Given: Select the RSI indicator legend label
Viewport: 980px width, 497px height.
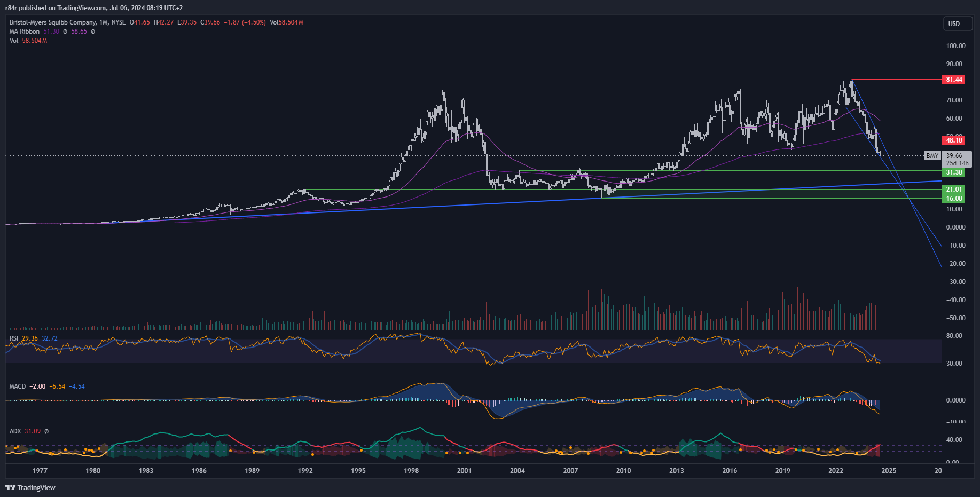Looking at the screenshot, I should (14, 338).
